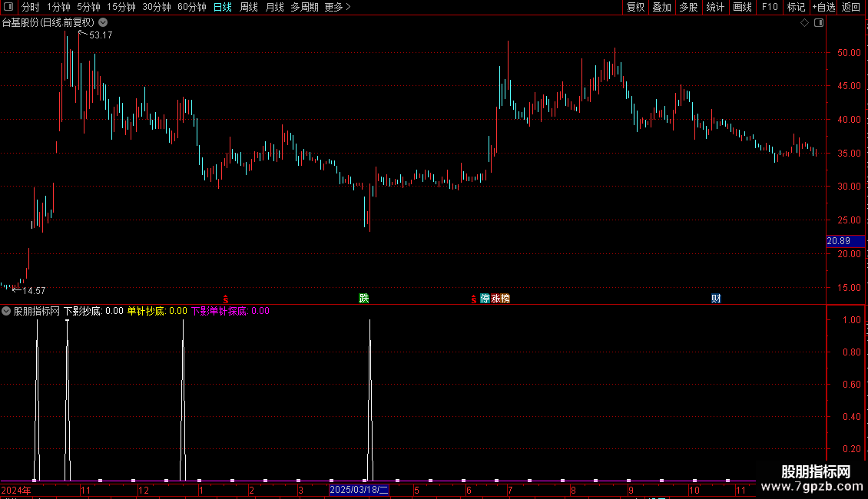868x499 pixels.
Task: Click the 标记 mark button
Action: (x=796, y=7)
